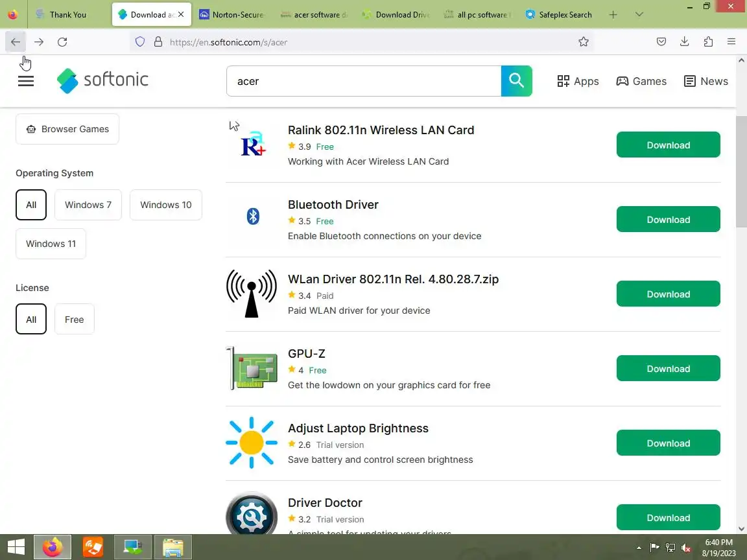This screenshot has height=560, width=747.
Task: Click the Softonic logo
Action: pos(102,80)
